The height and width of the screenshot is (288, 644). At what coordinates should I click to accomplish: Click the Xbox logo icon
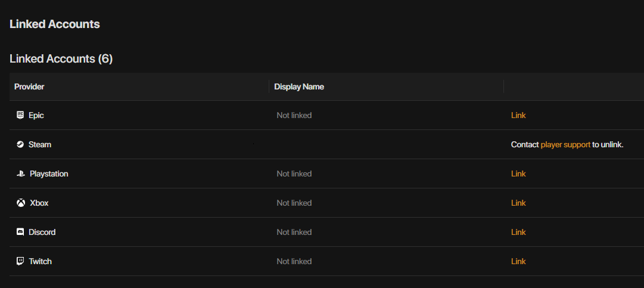click(21, 203)
